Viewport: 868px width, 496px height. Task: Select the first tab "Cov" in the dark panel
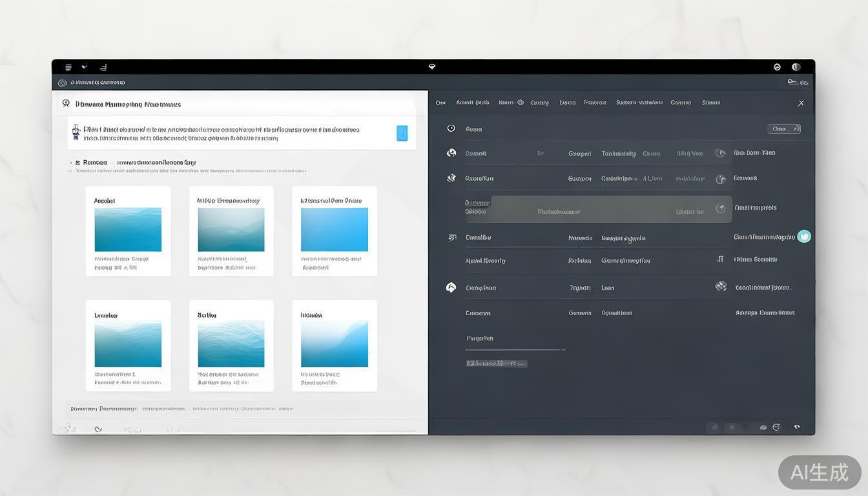[440, 103]
